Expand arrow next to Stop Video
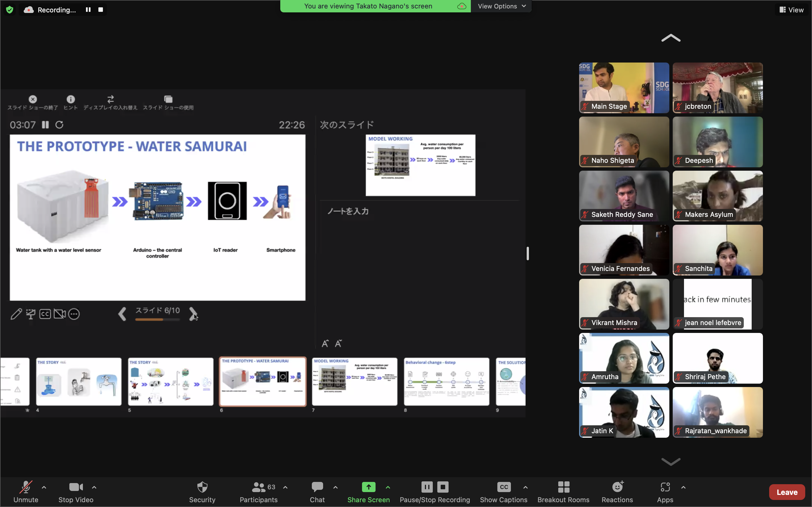This screenshot has width=812, height=507. coord(94,487)
